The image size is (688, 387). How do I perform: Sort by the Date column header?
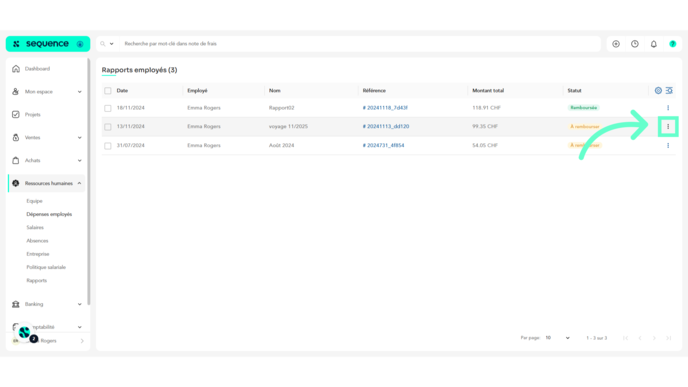[122, 90]
